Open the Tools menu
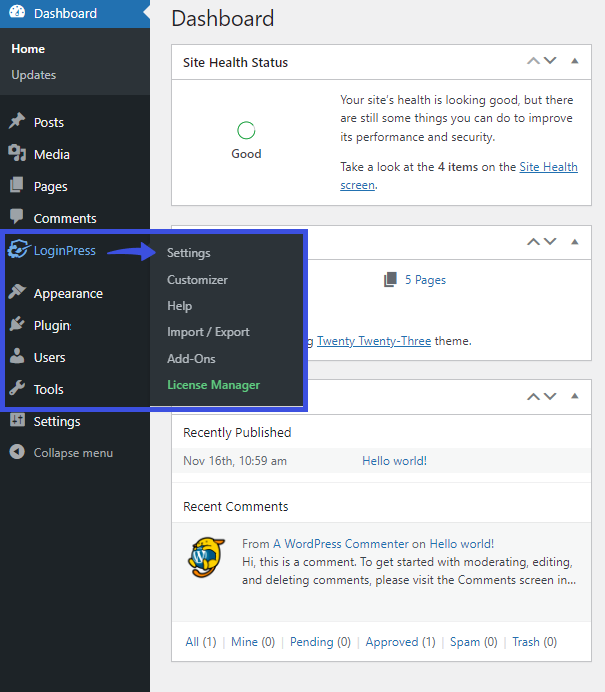The image size is (605, 692). (x=49, y=389)
